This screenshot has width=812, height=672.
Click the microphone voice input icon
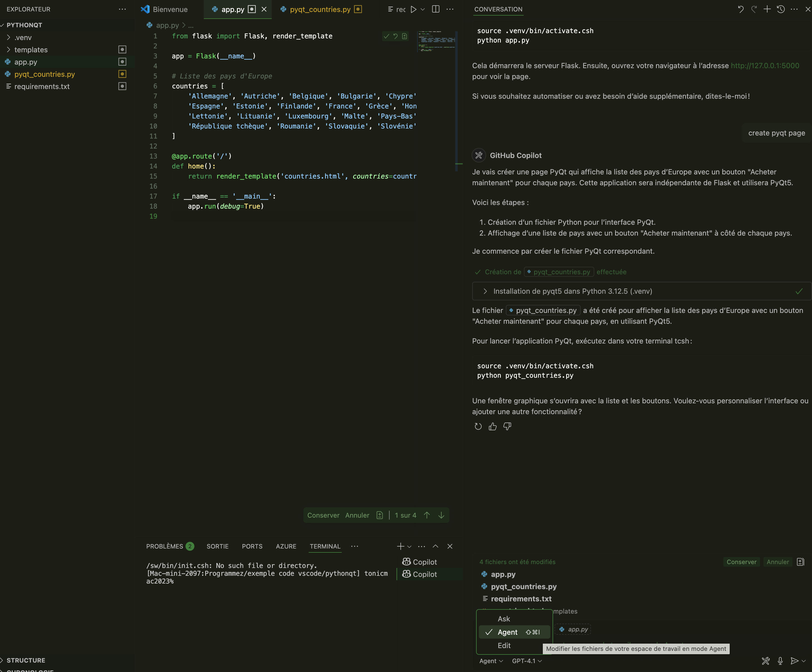pyautogui.click(x=780, y=661)
